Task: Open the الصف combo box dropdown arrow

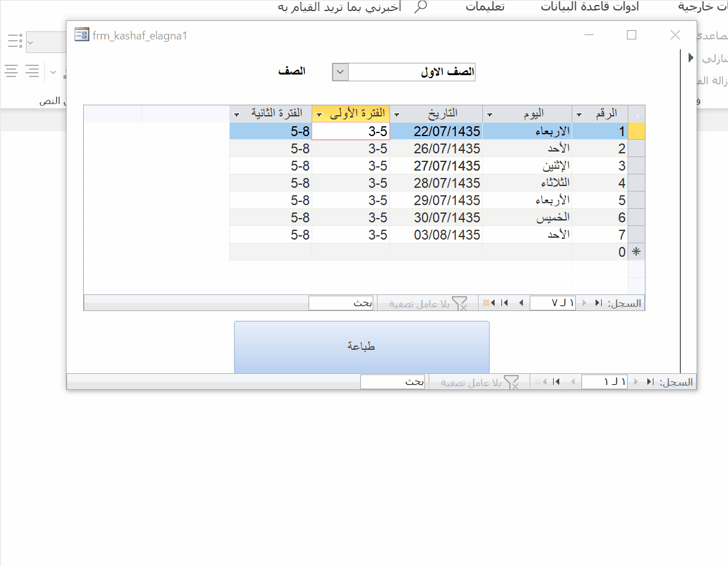Action: click(x=341, y=72)
